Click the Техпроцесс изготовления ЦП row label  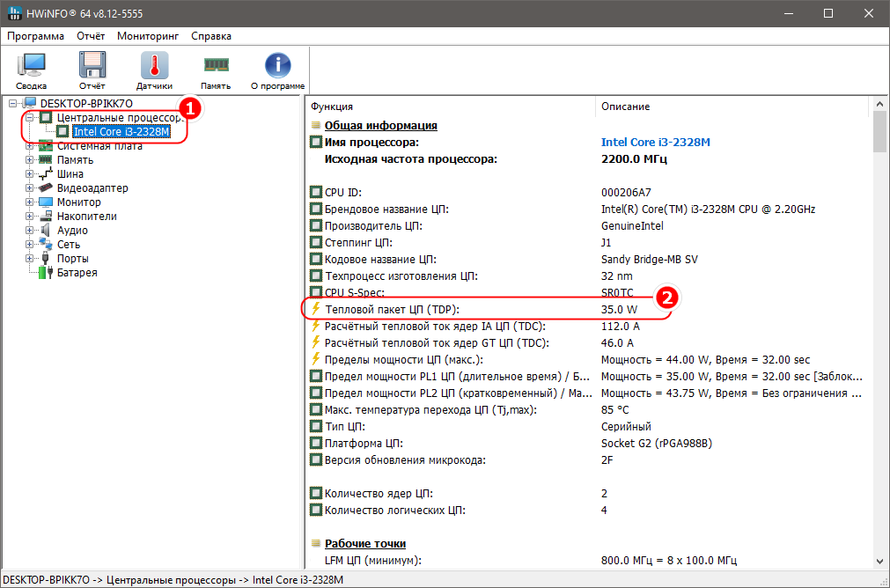(401, 276)
